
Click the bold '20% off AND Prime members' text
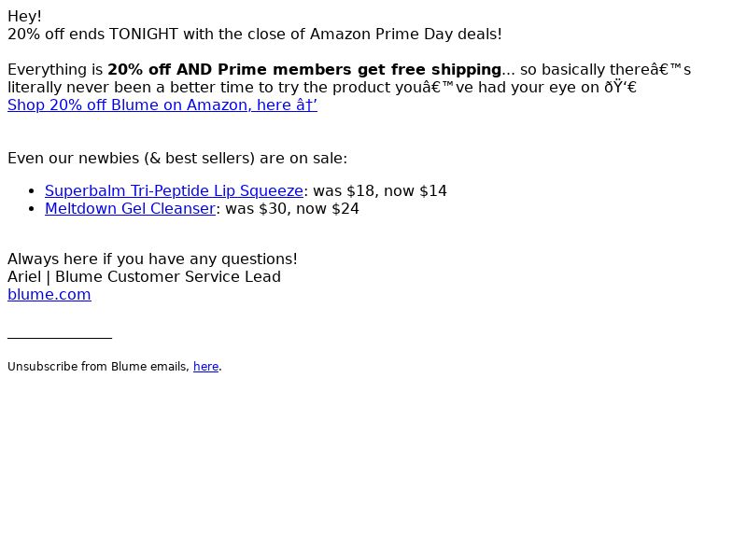point(230,69)
